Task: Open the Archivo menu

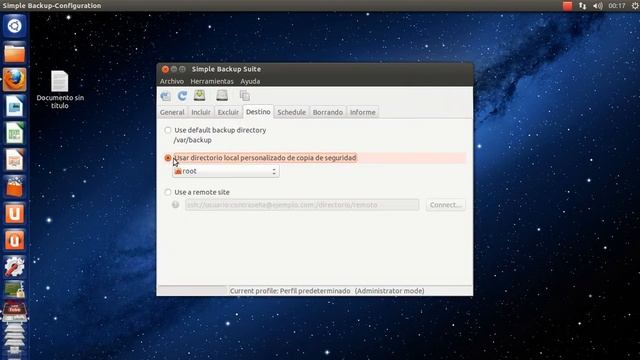Action: click(172, 81)
